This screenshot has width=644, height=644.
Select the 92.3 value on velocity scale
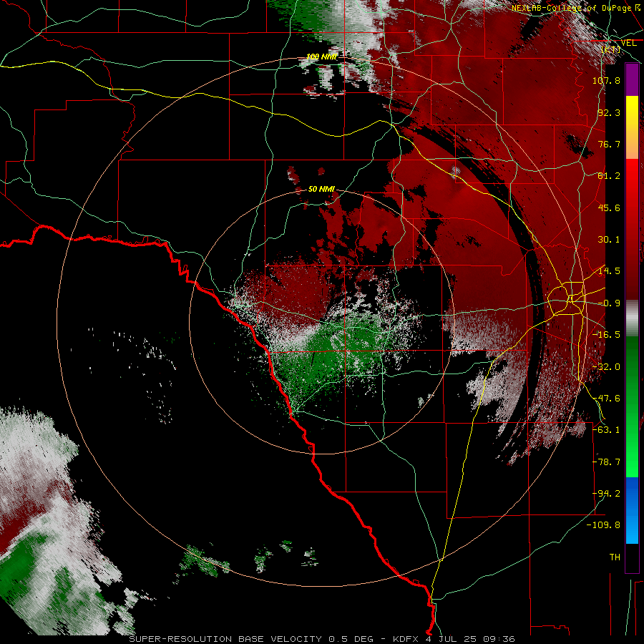pos(609,112)
